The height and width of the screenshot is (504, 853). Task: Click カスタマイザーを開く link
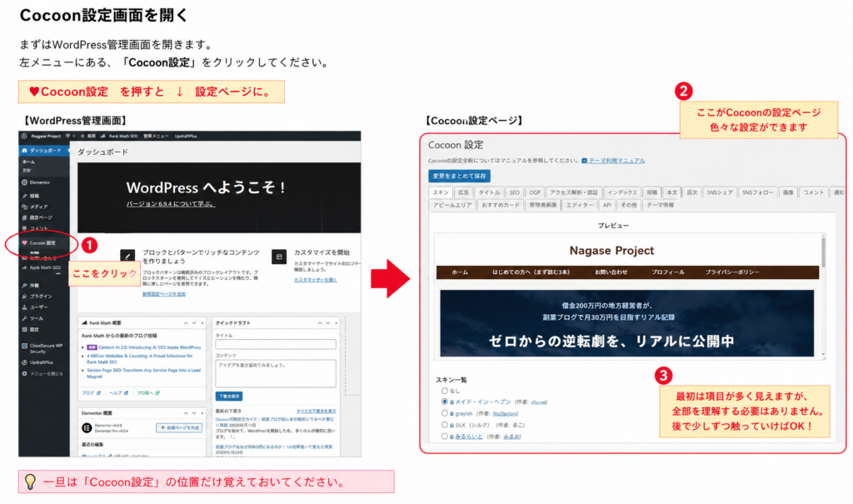(316, 280)
